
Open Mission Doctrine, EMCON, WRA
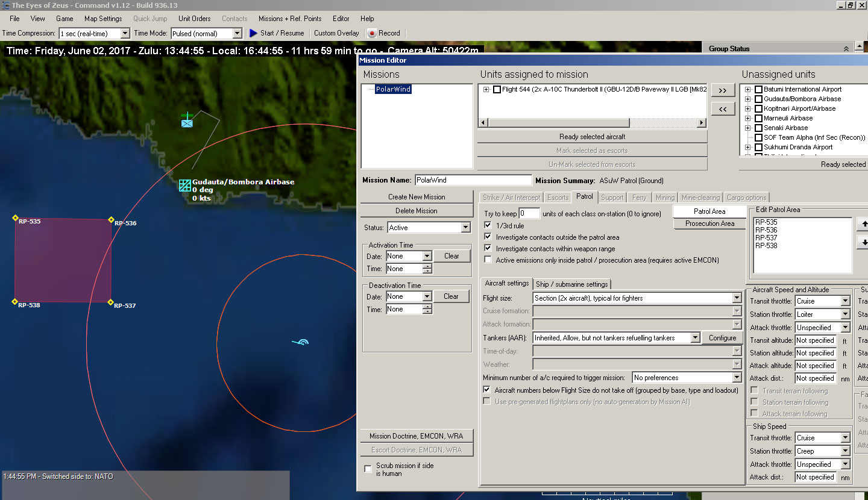point(417,436)
